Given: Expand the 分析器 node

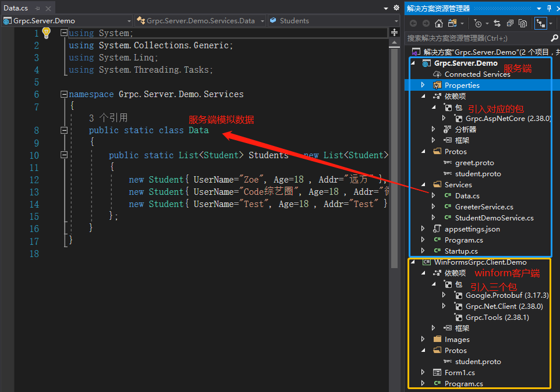Looking at the screenshot, I should 434,129.
